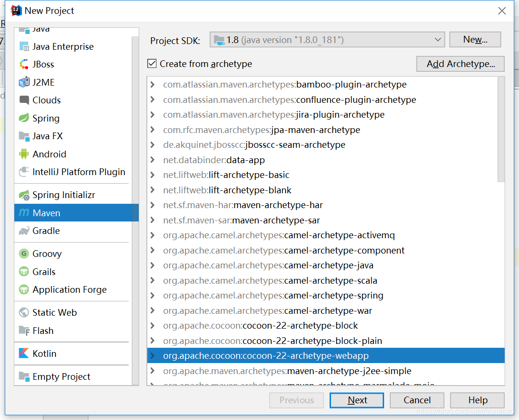The width and height of the screenshot is (519, 420).
Task: Click the Next button
Action: [357, 400]
